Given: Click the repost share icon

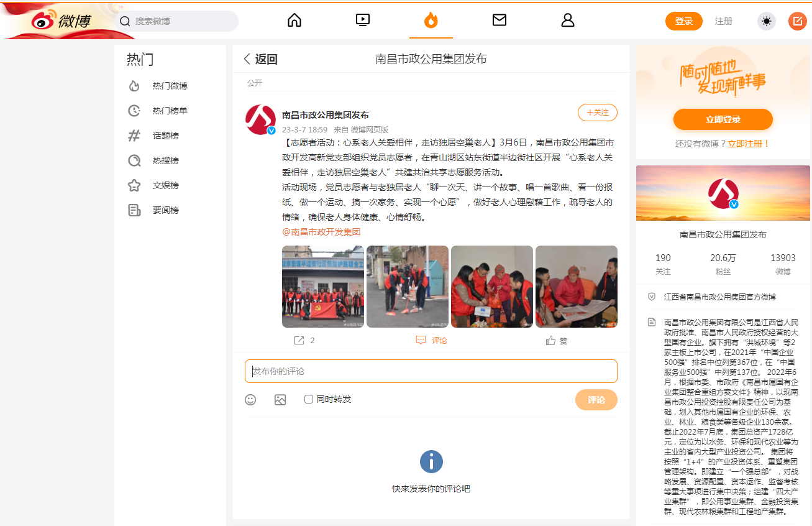Looking at the screenshot, I should click(299, 341).
